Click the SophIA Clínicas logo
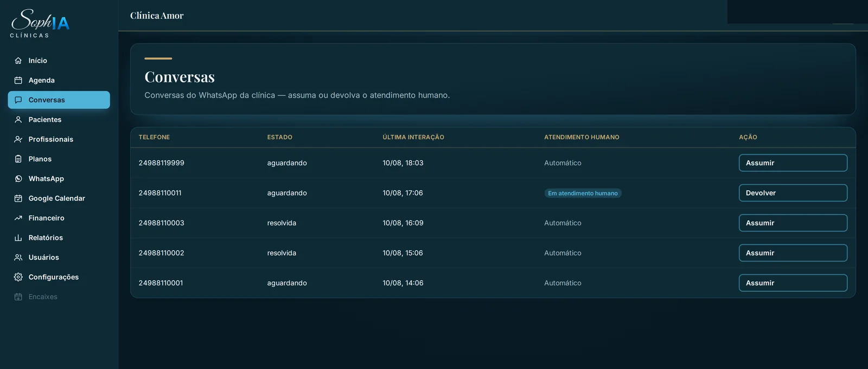The width and height of the screenshot is (868, 369). [x=40, y=23]
